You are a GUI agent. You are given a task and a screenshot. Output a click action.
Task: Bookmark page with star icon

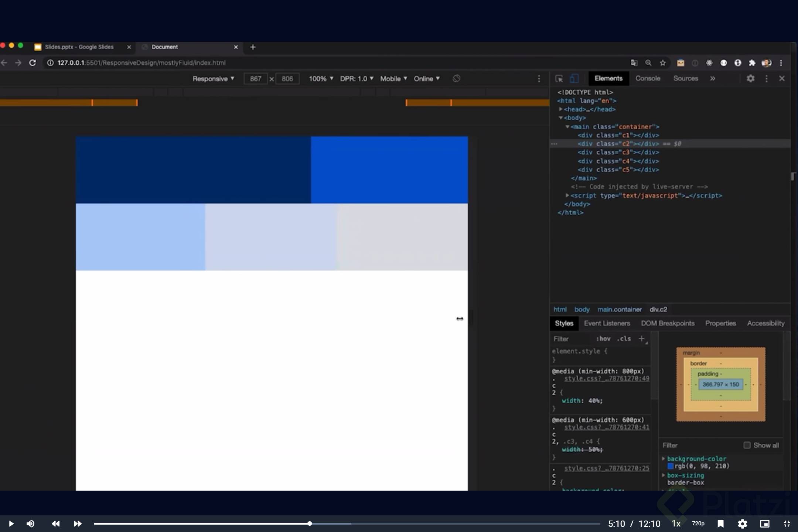(x=663, y=63)
